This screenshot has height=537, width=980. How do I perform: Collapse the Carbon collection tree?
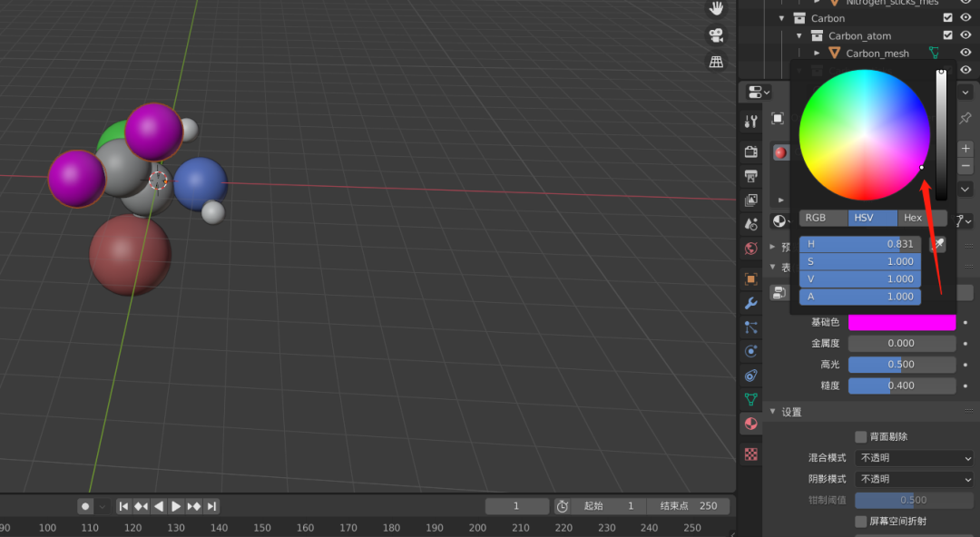[781, 18]
